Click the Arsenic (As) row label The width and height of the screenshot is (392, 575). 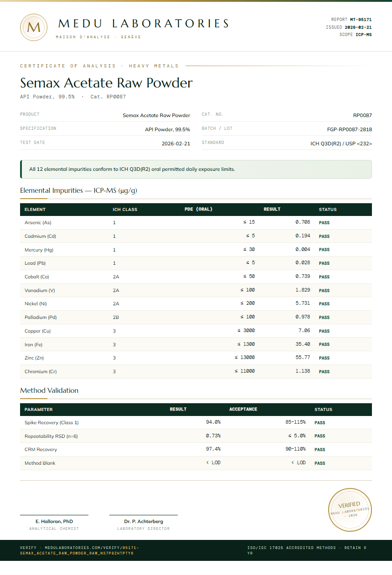(x=38, y=223)
